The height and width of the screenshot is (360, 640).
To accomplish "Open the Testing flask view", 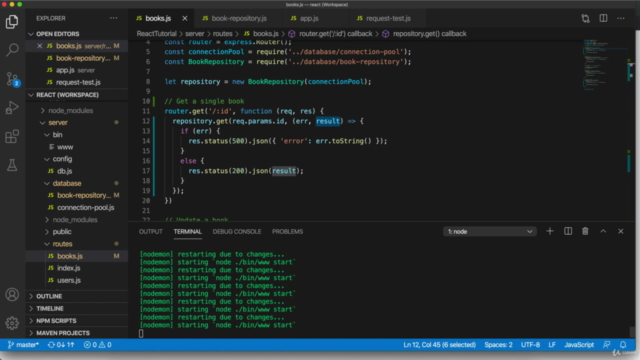I will pos(12,165).
